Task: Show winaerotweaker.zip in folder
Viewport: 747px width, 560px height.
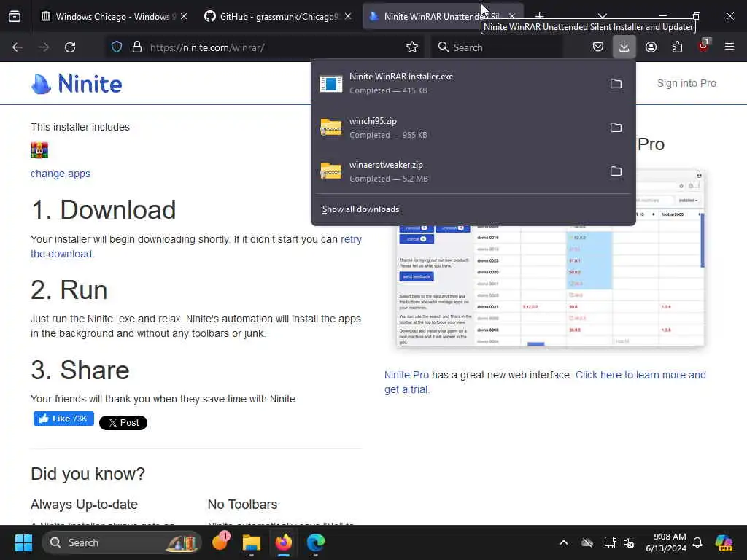Action: click(616, 171)
